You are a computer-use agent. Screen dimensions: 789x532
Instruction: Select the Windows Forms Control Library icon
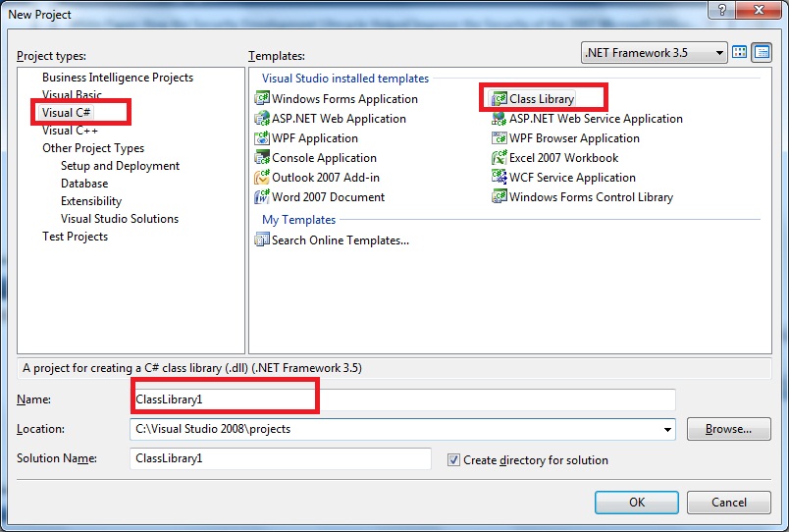[x=500, y=196]
